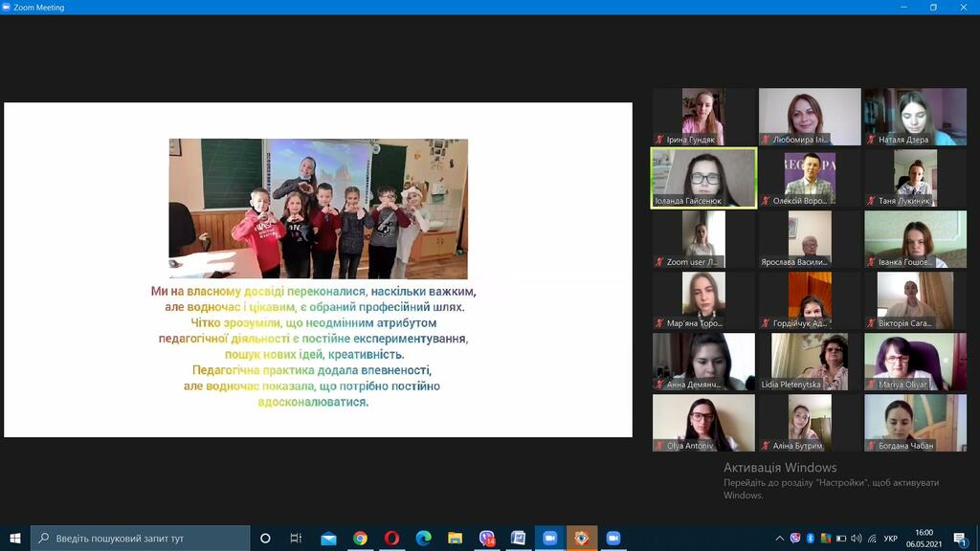Restore down the Zoom Meeting window
The height and width of the screenshot is (551, 980).
933,7
